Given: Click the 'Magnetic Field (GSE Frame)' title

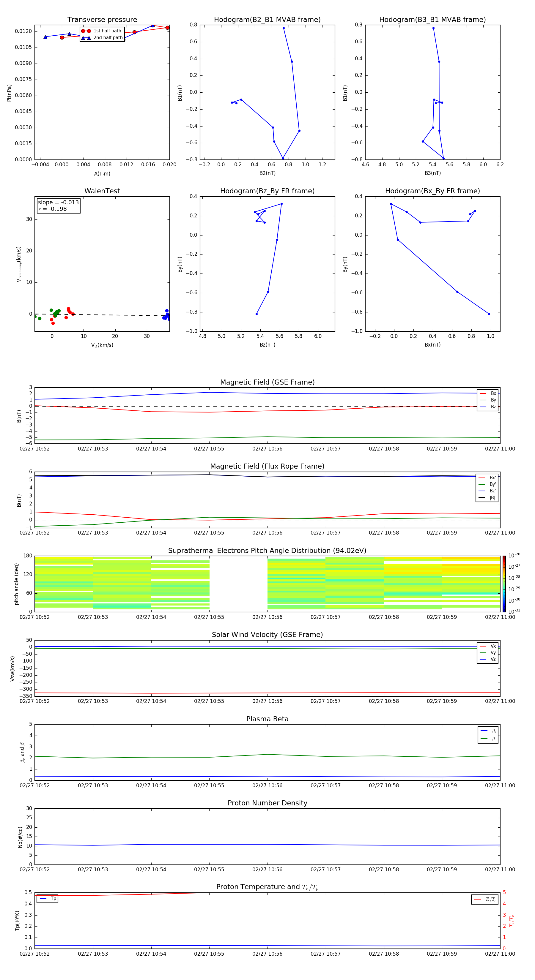Looking at the screenshot, I should point(267,382).
